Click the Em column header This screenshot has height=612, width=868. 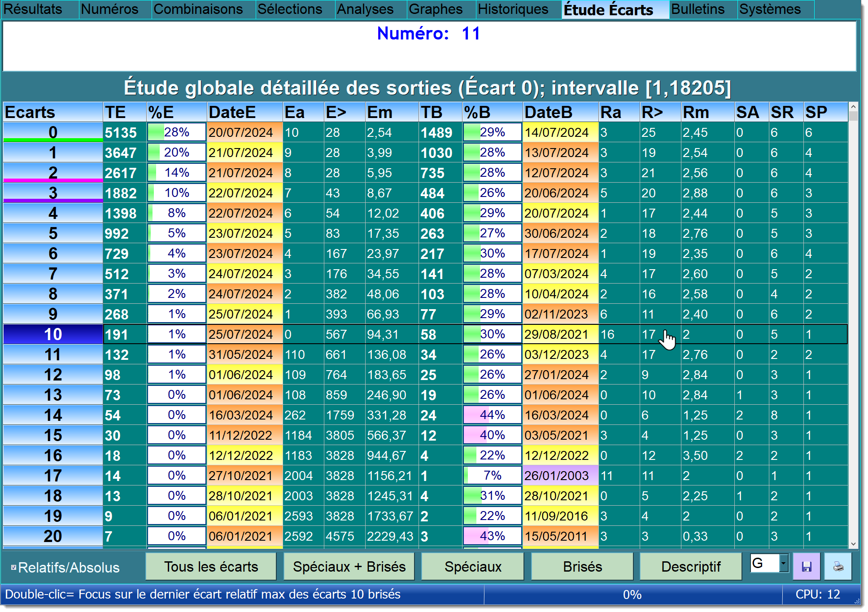[x=392, y=112]
